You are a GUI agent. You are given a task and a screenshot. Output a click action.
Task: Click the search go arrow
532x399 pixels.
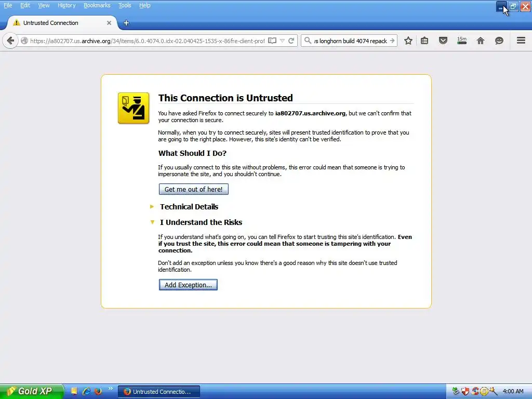tap(392, 41)
